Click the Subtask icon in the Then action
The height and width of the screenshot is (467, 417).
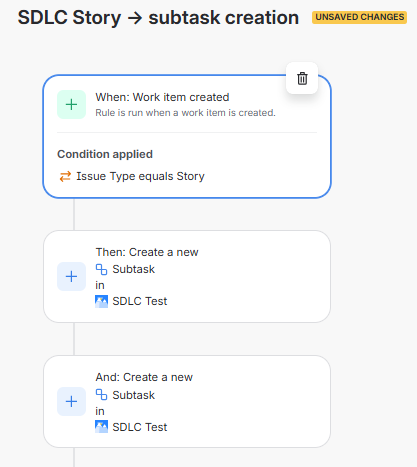101,269
